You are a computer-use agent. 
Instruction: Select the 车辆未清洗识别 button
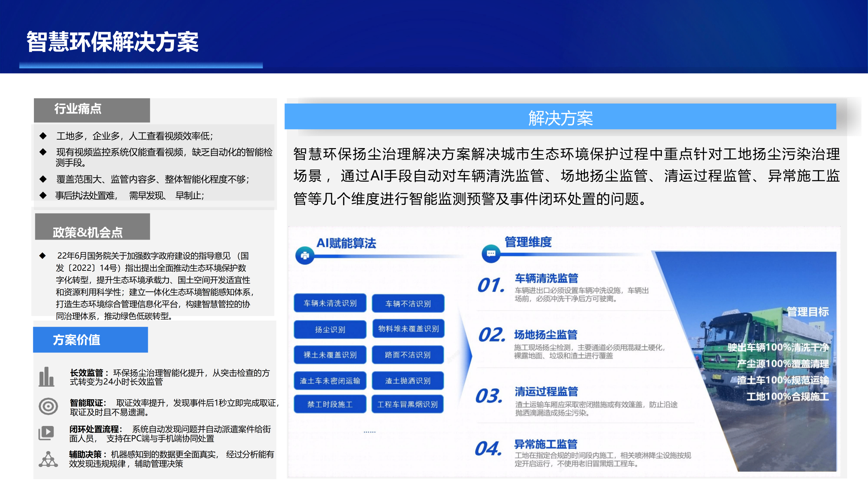click(x=330, y=303)
